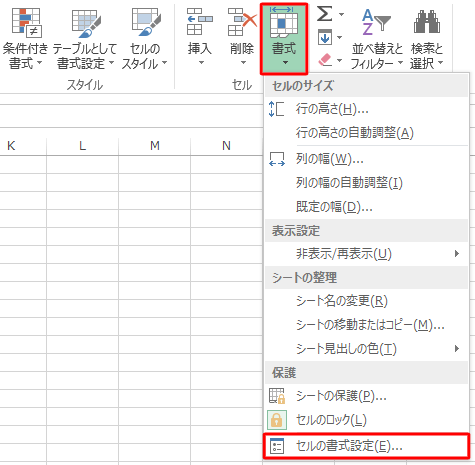The width and height of the screenshot is (475, 465).
Task: Open the シート見出しの色(T) submenu entry
Action: [367, 349]
